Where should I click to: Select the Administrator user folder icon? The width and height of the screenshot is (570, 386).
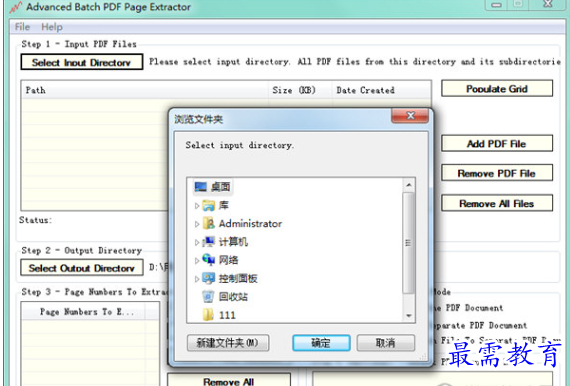click(208, 224)
